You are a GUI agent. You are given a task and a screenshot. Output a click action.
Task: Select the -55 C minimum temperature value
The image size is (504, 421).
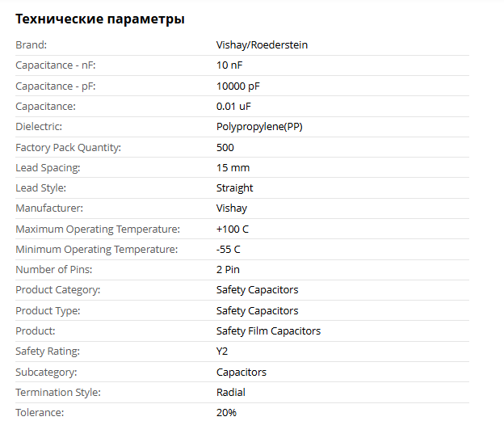229,250
